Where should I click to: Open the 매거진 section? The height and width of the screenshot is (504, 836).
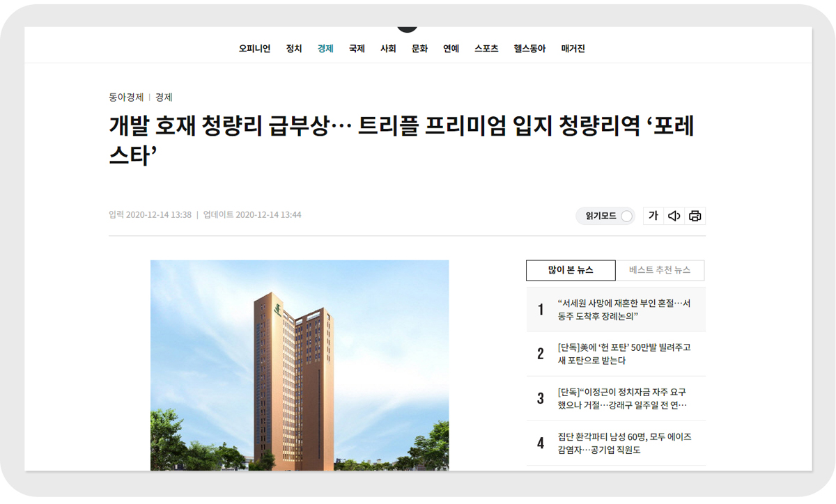pyautogui.click(x=573, y=49)
